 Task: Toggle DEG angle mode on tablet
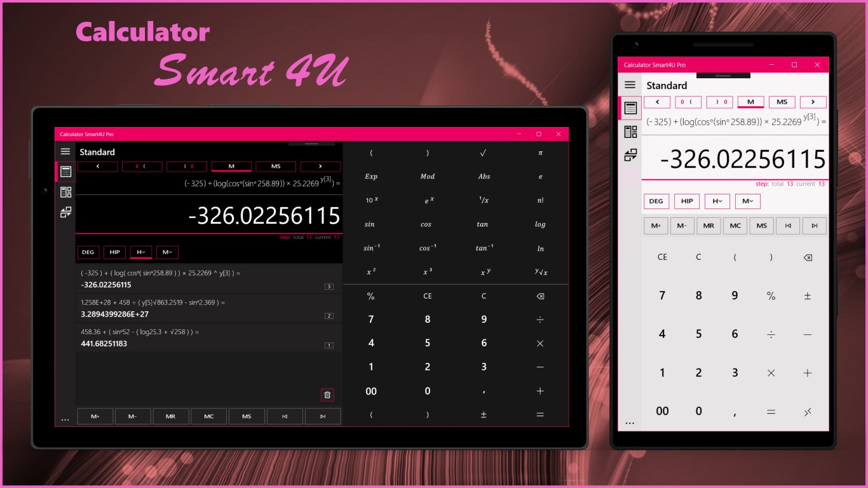[88, 252]
